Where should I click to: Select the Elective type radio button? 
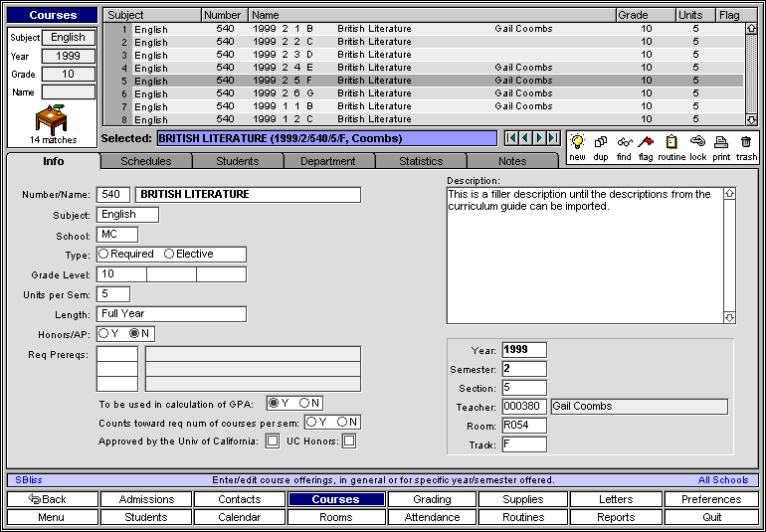coord(169,254)
